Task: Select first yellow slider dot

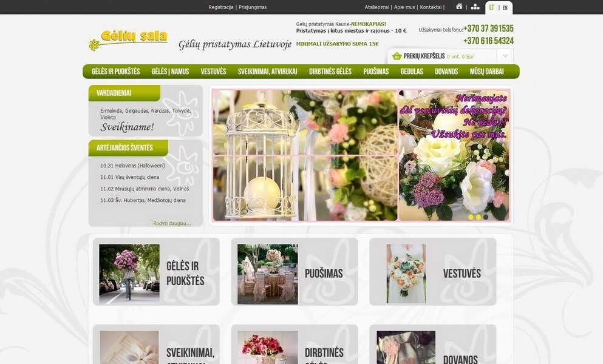Action: point(471,217)
